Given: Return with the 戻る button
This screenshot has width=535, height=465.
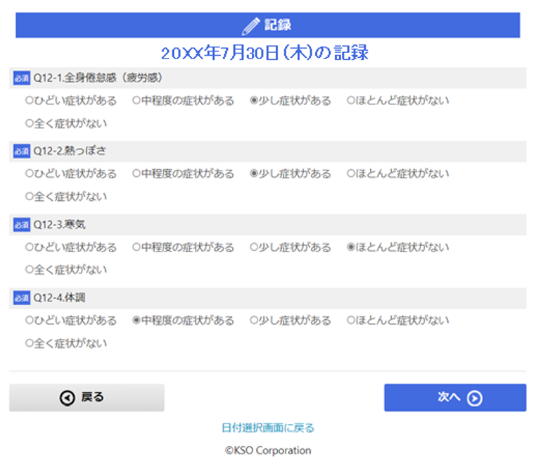Looking at the screenshot, I should (x=87, y=397).
